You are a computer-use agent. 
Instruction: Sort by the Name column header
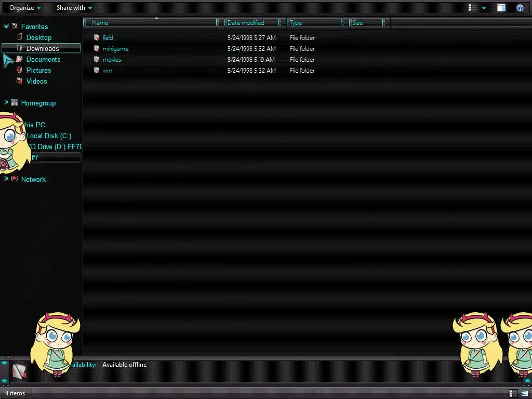tap(150, 23)
